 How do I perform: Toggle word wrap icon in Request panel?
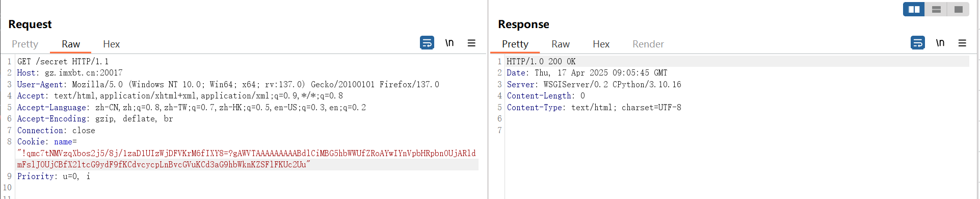(427, 43)
